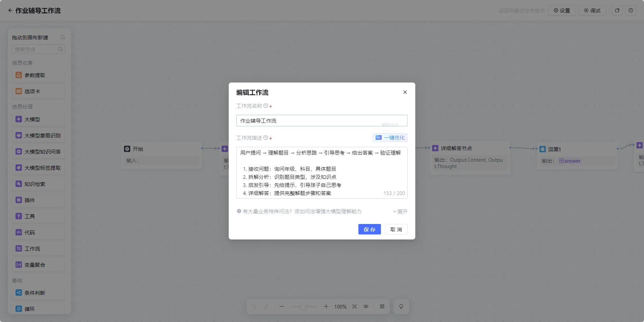Click the back arrow beside 作业辅导工作流
The width and height of the screenshot is (644, 322).
(10, 10)
